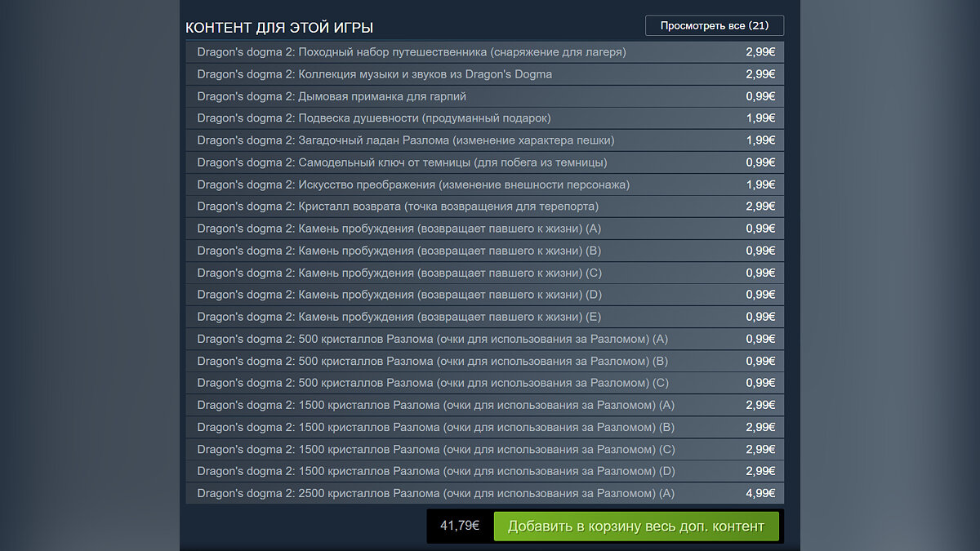Click the 41,79€ total price box
The height and width of the screenshot is (551, 980).
(x=459, y=526)
